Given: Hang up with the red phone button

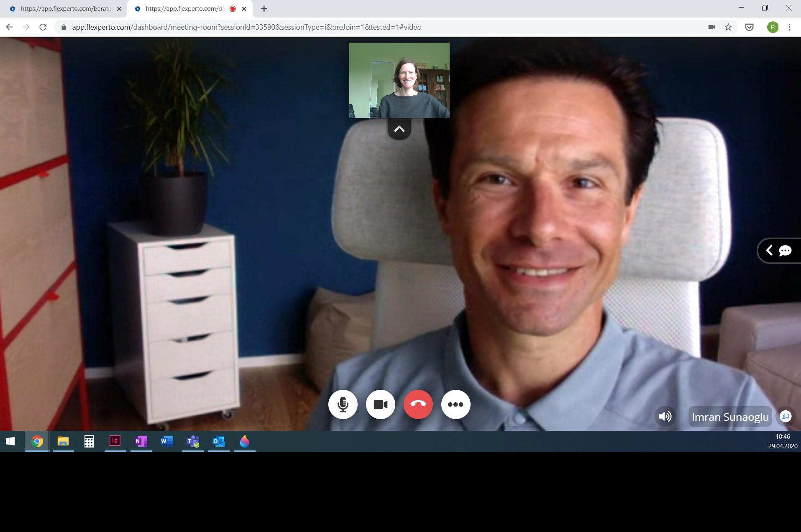Looking at the screenshot, I should click(418, 404).
